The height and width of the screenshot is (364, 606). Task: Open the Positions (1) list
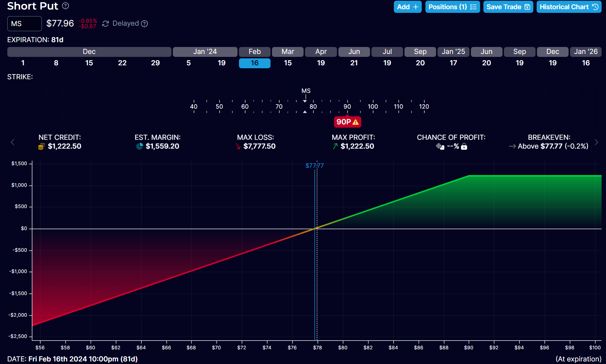tap(453, 7)
